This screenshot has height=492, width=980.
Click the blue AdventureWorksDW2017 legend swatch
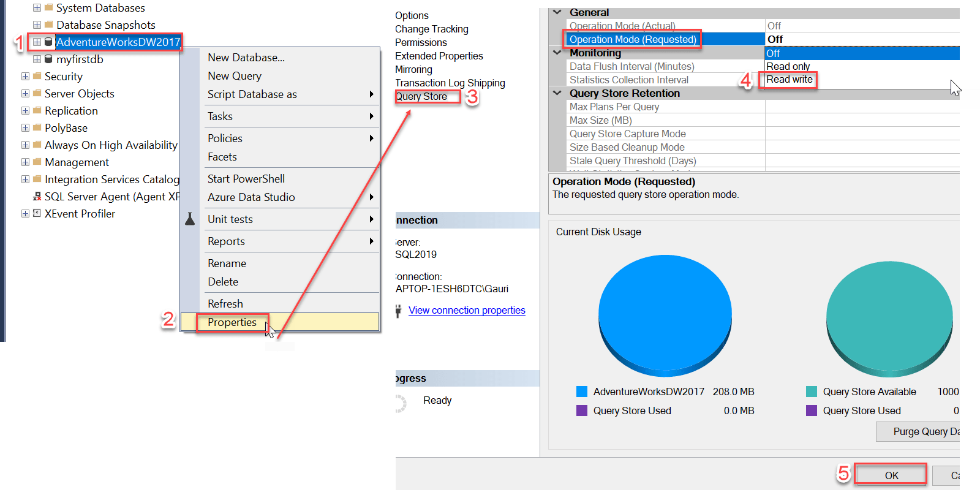pos(582,392)
